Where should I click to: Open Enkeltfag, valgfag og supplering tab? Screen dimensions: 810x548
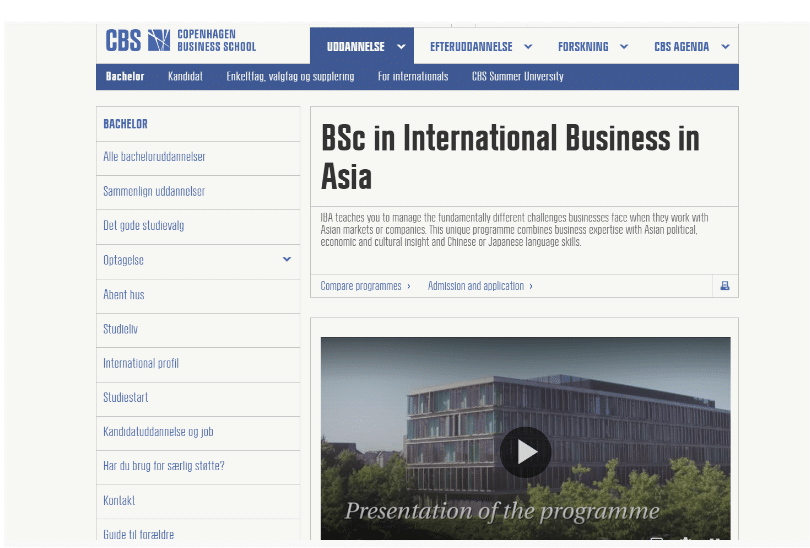pyautogui.click(x=290, y=76)
